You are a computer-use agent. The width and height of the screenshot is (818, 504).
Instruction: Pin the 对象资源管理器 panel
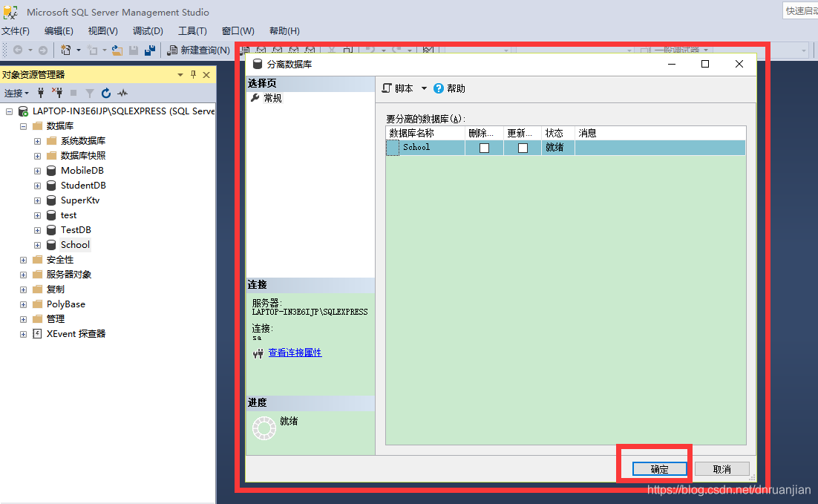tap(193, 75)
